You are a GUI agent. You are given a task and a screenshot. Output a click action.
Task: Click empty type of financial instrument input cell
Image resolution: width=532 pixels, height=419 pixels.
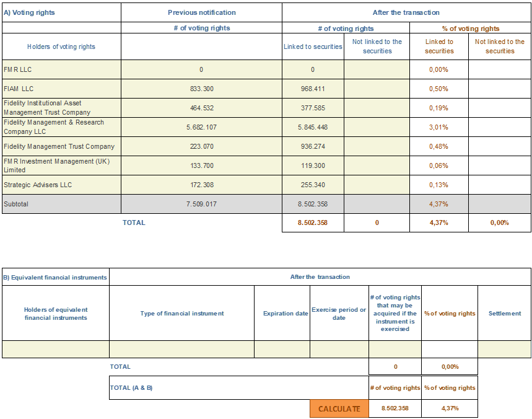pos(182,349)
